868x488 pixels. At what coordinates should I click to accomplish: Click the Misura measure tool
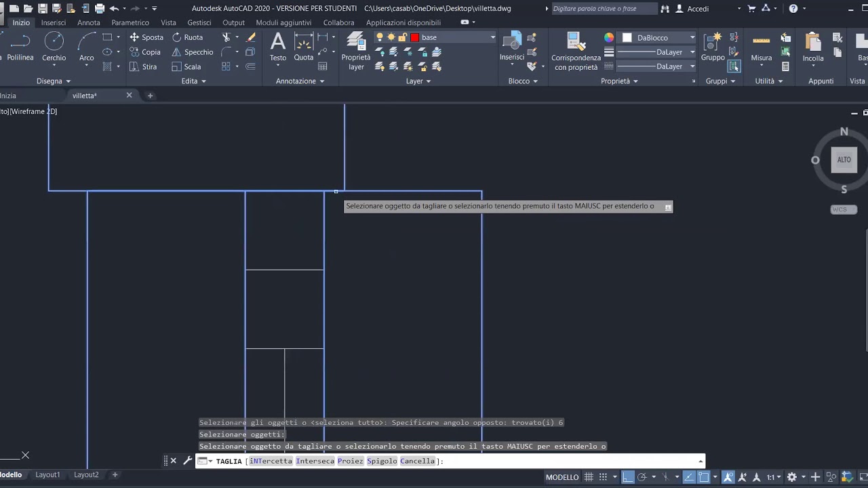tap(761, 47)
